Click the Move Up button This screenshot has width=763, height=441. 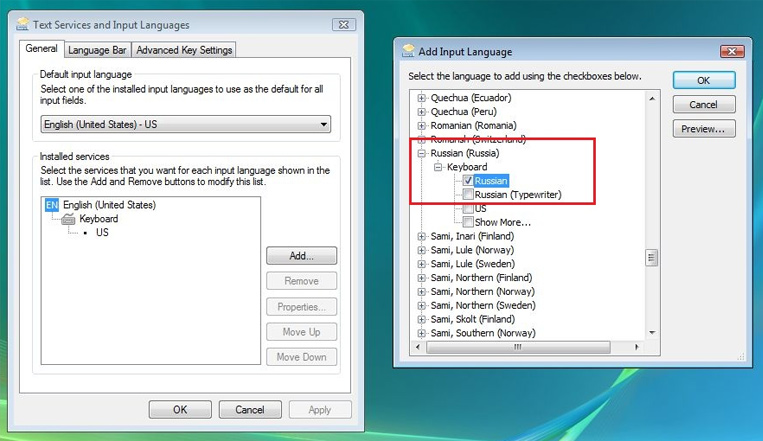[301, 332]
